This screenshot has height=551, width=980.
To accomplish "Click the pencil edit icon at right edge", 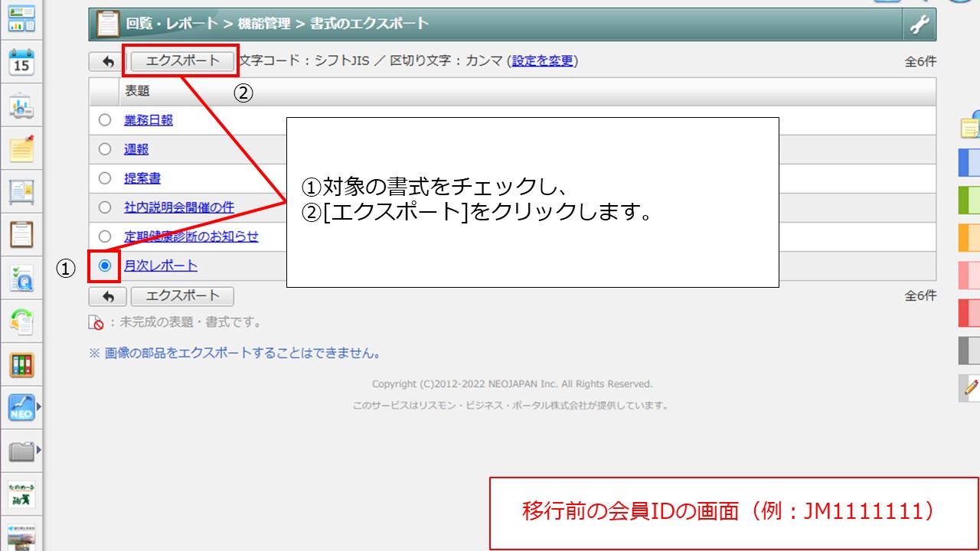I will click(x=969, y=388).
